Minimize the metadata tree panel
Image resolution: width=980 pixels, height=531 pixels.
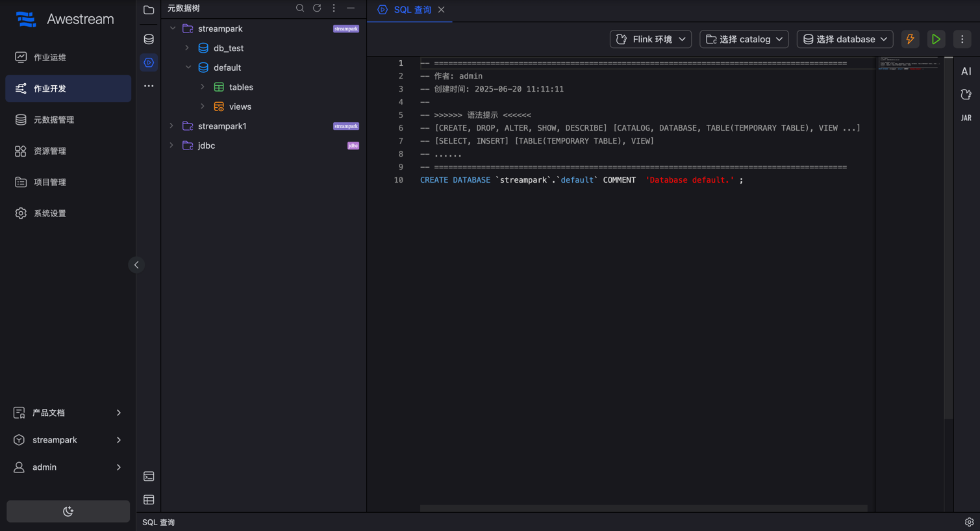(x=351, y=8)
